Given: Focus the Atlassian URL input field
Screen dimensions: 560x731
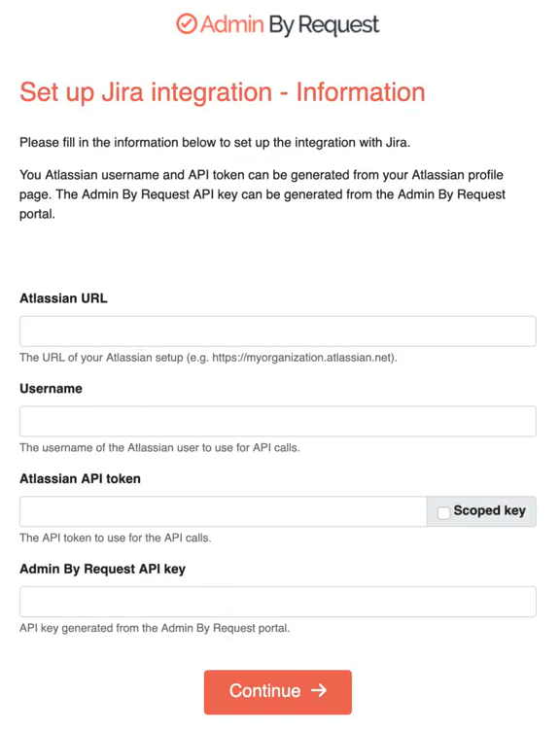Looking at the screenshot, I should click(278, 331).
